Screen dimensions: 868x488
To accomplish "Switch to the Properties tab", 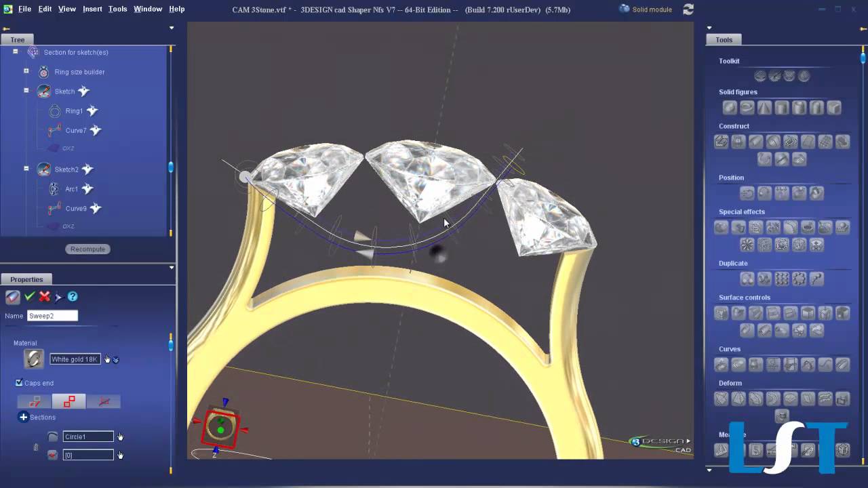I will point(26,279).
